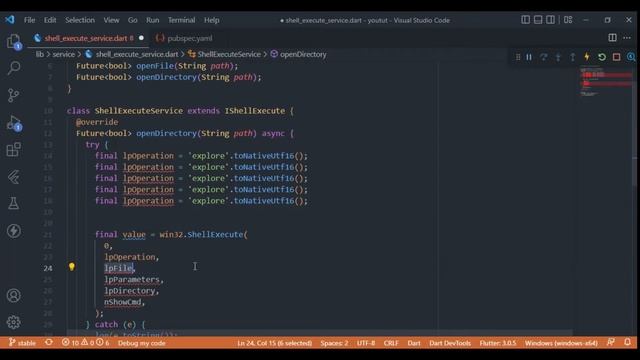The height and width of the screenshot is (360, 640).
Task: Click the minimap code overview
Action: [x=606, y=82]
